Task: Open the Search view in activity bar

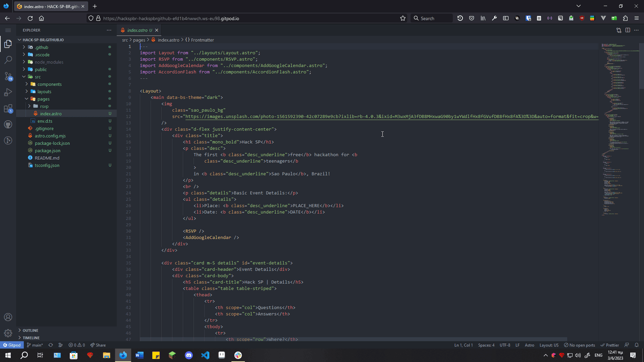Action: (x=8, y=60)
